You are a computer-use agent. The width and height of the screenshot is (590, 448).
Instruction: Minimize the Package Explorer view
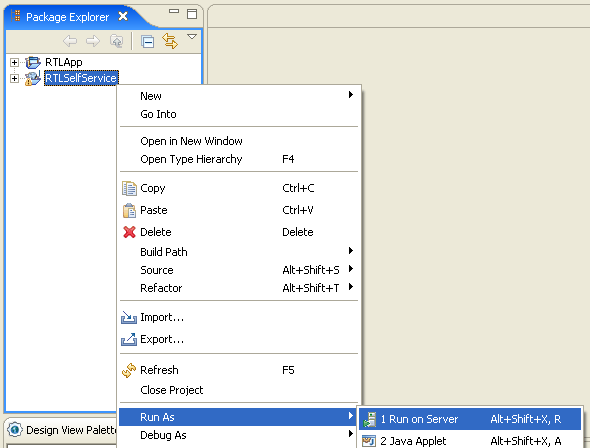[x=174, y=11]
